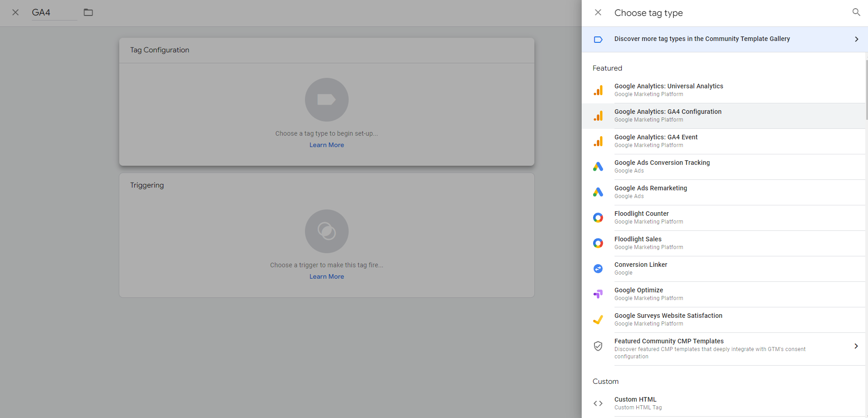Viewport: 868px width, 418px height.
Task: Expand Featured Community CMP Templates
Action: (725, 348)
